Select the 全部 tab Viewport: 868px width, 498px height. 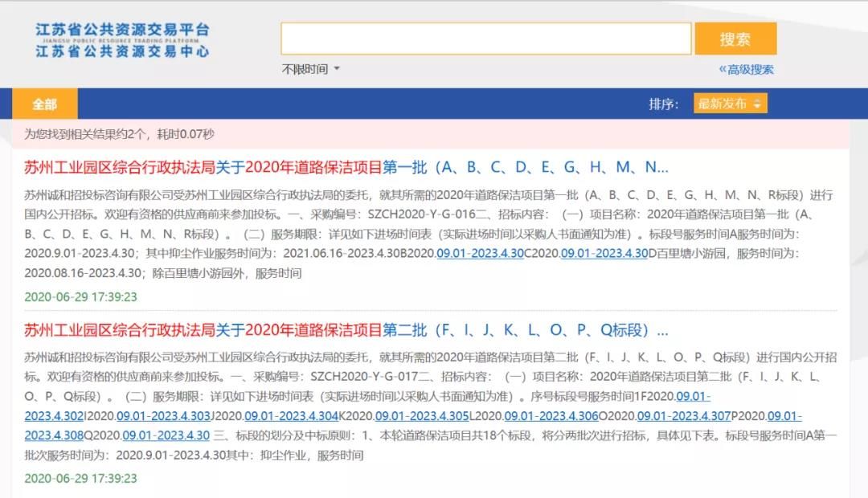click(x=45, y=104)
